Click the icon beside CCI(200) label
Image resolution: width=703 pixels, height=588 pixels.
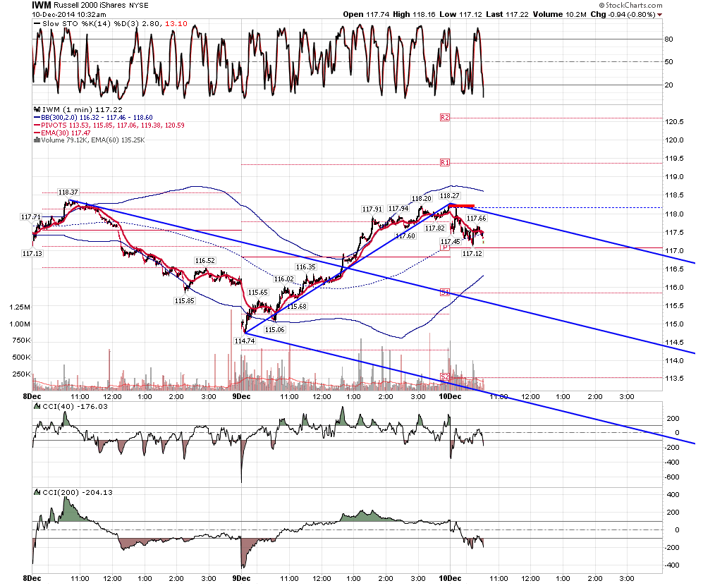coord(37,492)
